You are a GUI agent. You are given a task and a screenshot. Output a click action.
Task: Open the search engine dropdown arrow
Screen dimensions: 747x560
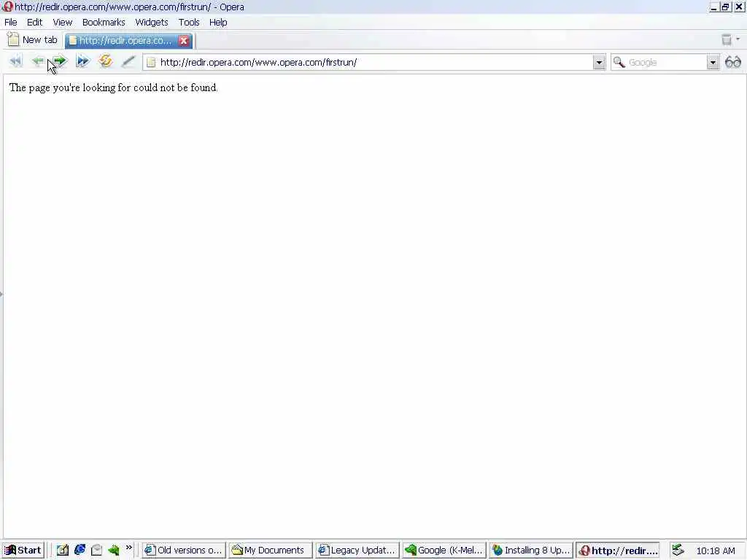click(713, 63)
